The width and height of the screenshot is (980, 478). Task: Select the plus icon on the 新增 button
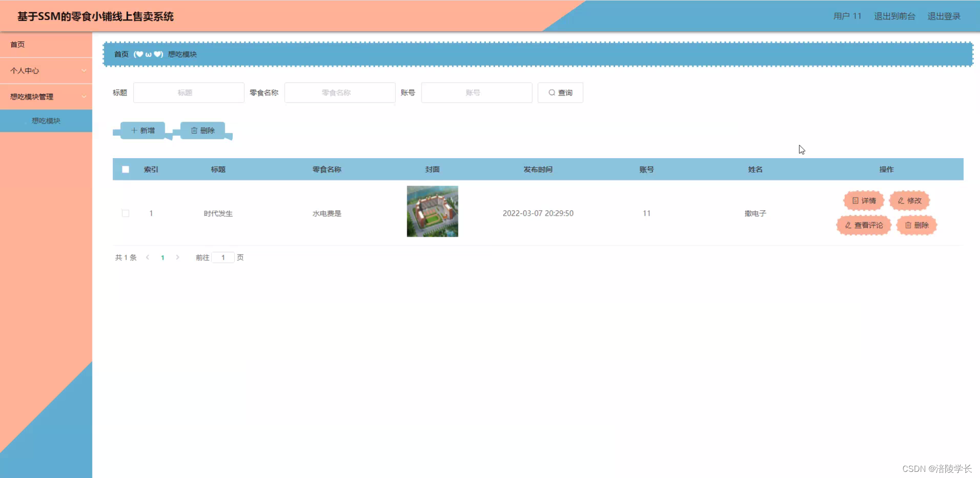(134, 130)
